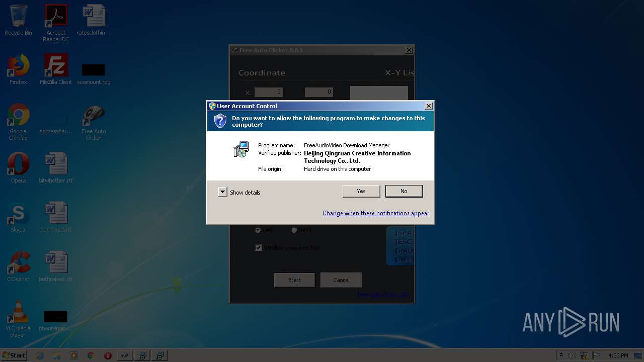The width and height of the screenshot is (644, 362).
Task: Click Opera icon in the taskbar
Action: [108, 355]
